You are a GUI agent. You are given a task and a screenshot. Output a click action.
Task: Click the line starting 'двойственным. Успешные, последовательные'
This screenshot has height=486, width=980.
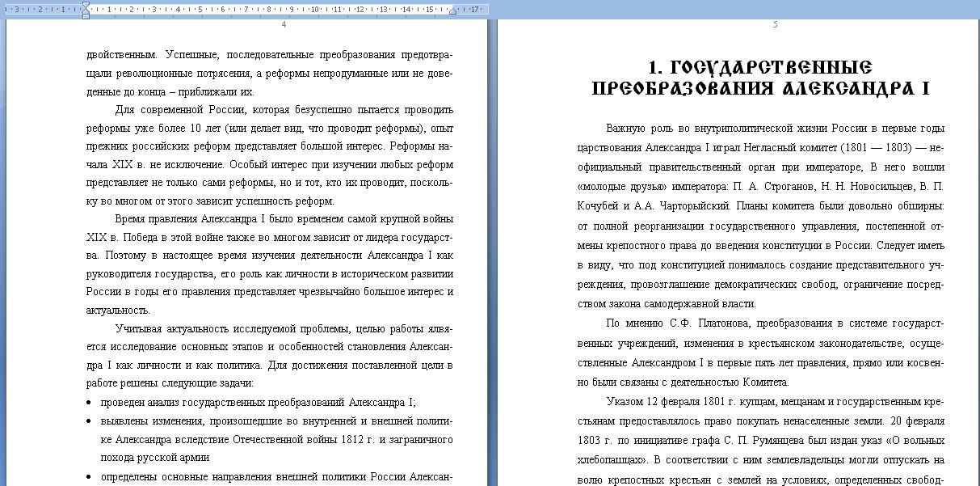tap(270, 55)
